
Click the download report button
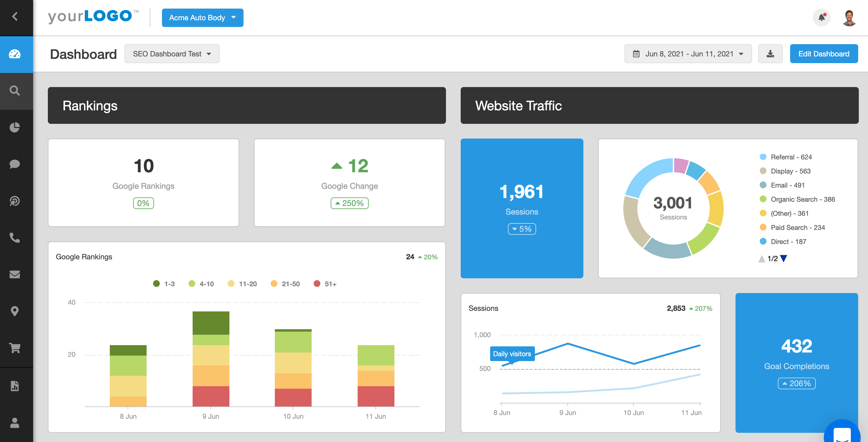[x=770, y=53]
